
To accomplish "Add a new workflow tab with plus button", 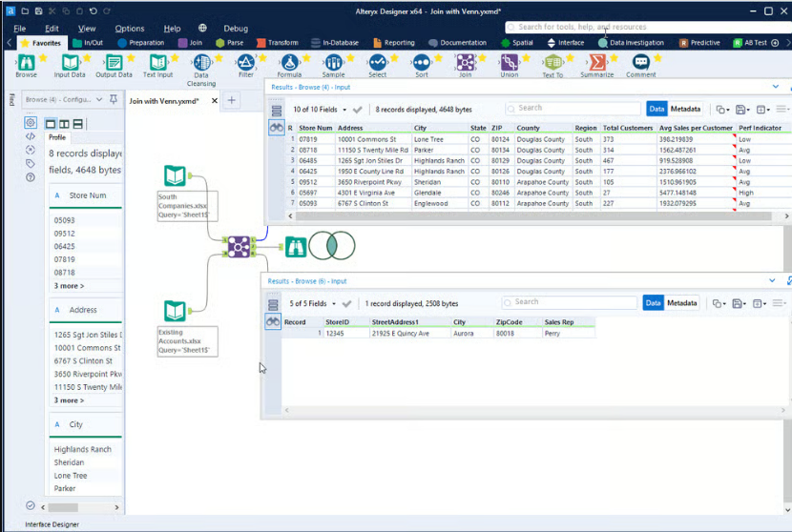I will coord(231,100).
